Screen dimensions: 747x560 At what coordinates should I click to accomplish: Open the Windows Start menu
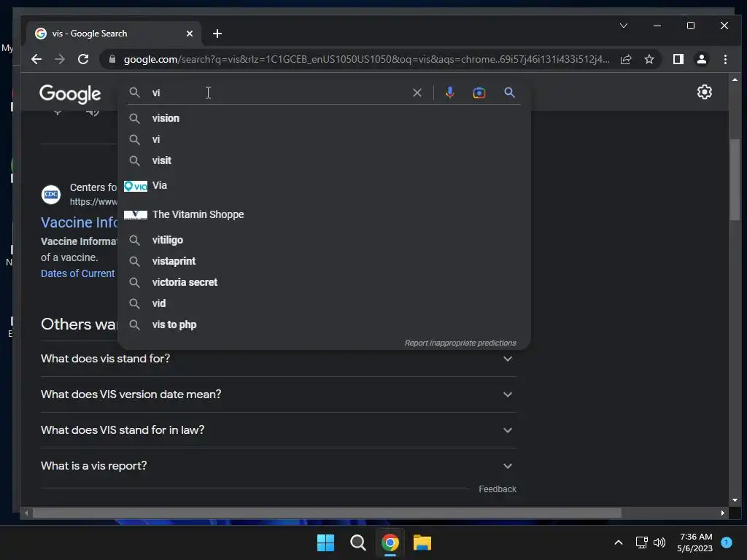pos(325,542)
